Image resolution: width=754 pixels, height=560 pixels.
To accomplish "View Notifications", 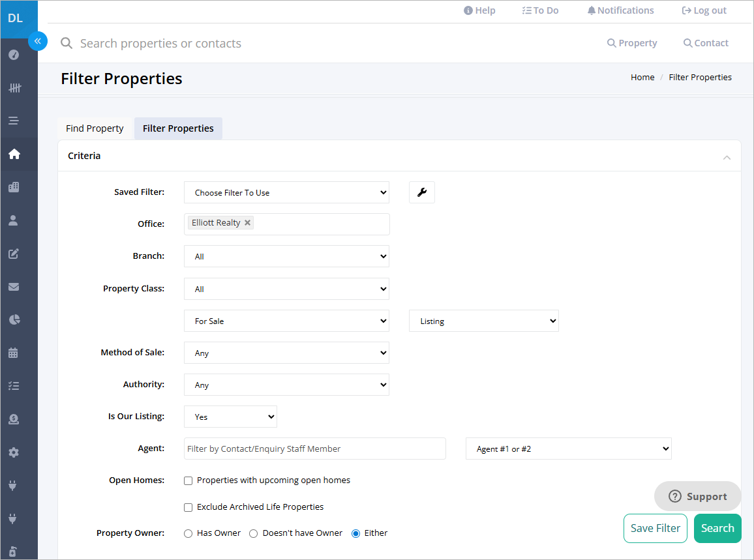I will coord(620,10).
